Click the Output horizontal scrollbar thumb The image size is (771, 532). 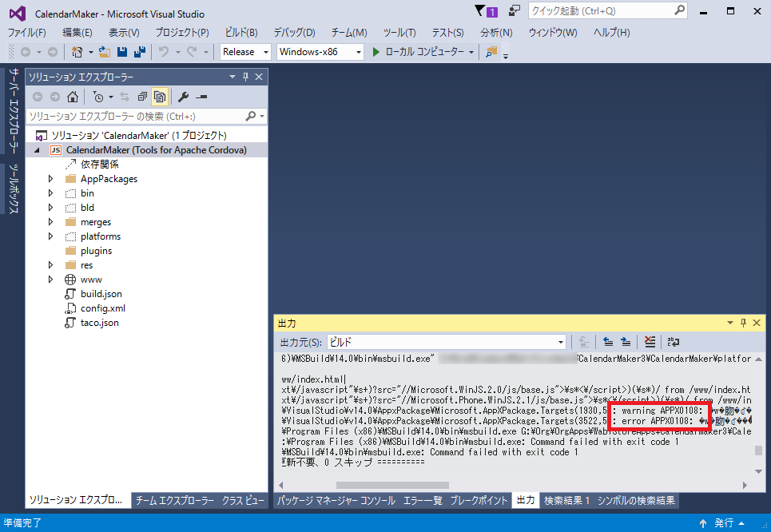(x=392, y=486)
